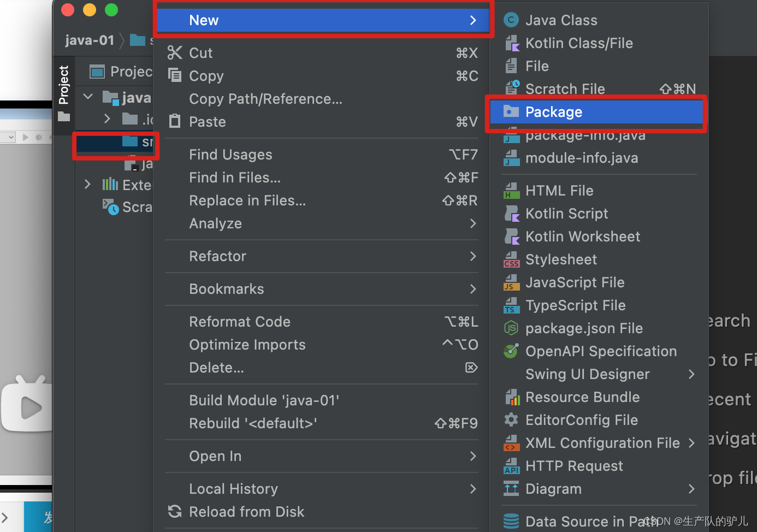The image size is (757, 532).
Task: Click java-01 in the breadcrumb bar
Action: 90,40
